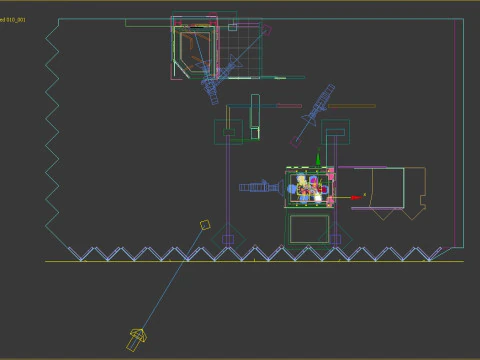Select the orange horizontal bar wireframe
This screenshot has width=480, height=360.
[352, 106]
